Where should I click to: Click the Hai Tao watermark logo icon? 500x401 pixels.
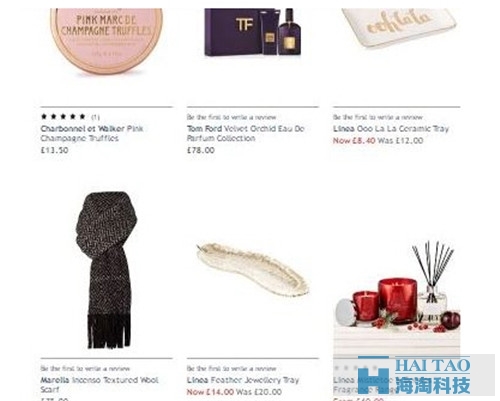(x=373, y=375)
